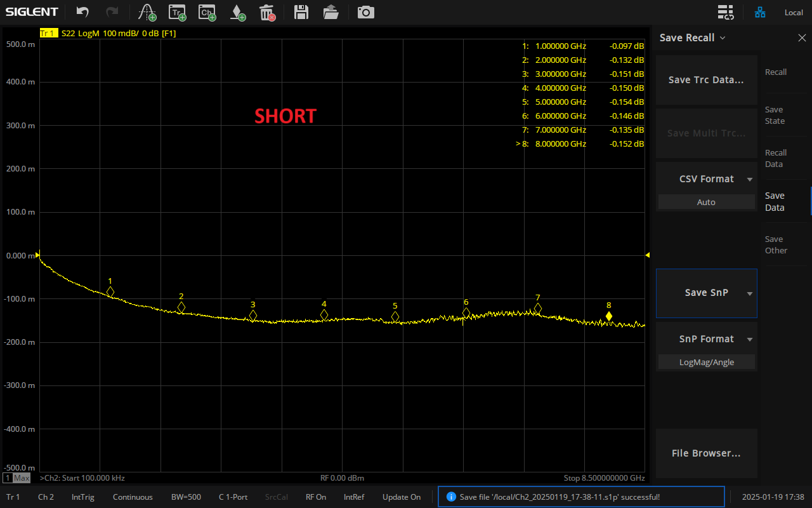
Task: Click the trash delete icon
Action: (x=267, y=12)
